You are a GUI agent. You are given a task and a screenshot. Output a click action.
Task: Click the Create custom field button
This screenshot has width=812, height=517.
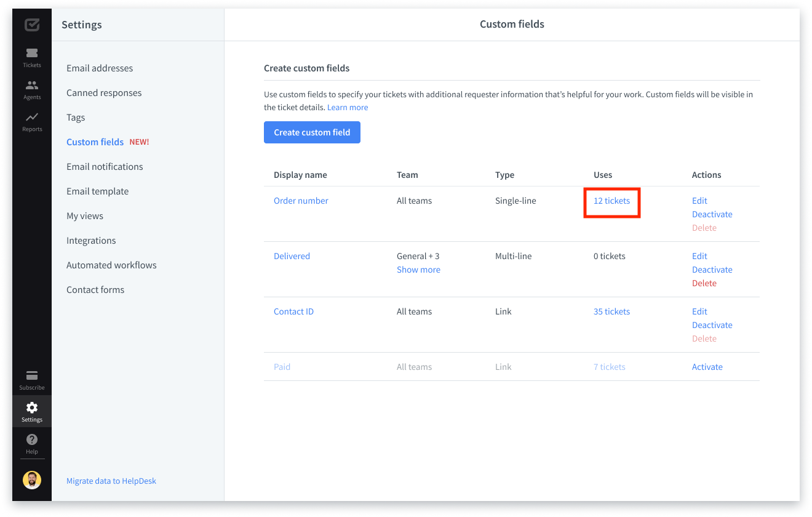point(312,132)
